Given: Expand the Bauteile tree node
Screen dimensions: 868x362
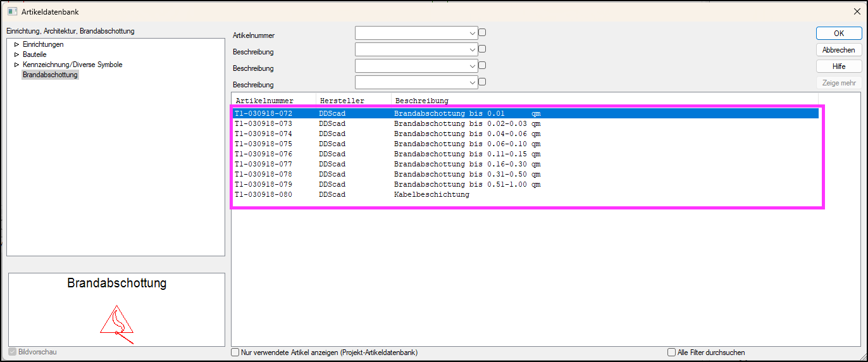Looking at the screenshot, I should point(16,54).
